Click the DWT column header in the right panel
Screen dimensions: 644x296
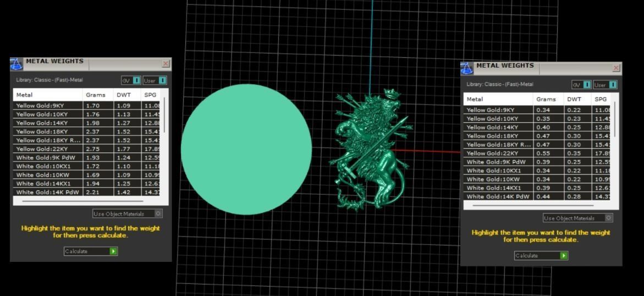[x=578, y=99]
